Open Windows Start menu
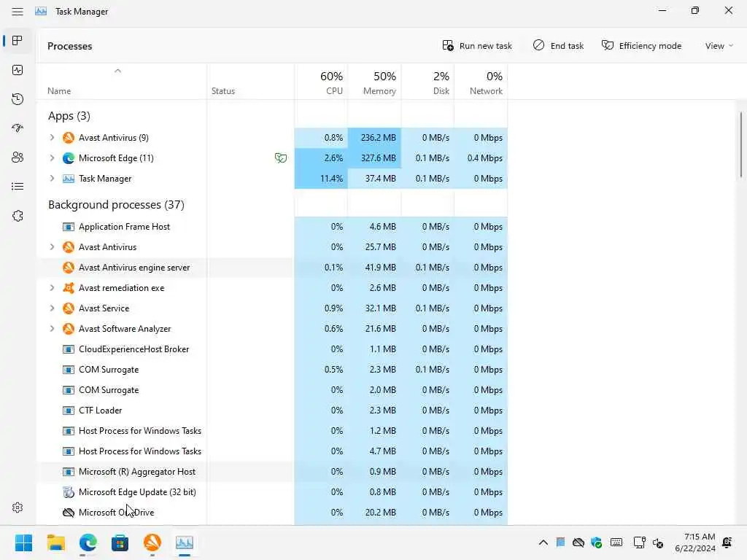 pos(23,542)
